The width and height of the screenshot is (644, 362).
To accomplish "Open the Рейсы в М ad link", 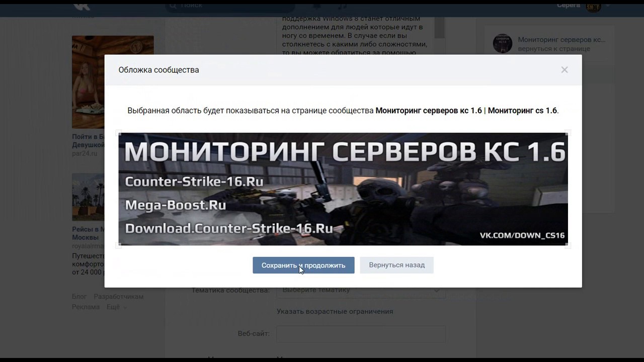I will [x=88, y=233].
